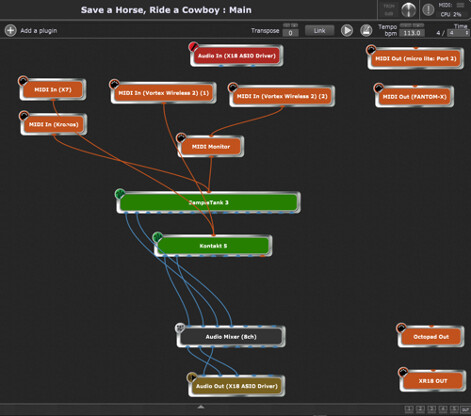471x416 pixels.
Task: Click the corner icon on MIDI In (Vortex Wireless 2) (1)
Action: coord(114,84)
